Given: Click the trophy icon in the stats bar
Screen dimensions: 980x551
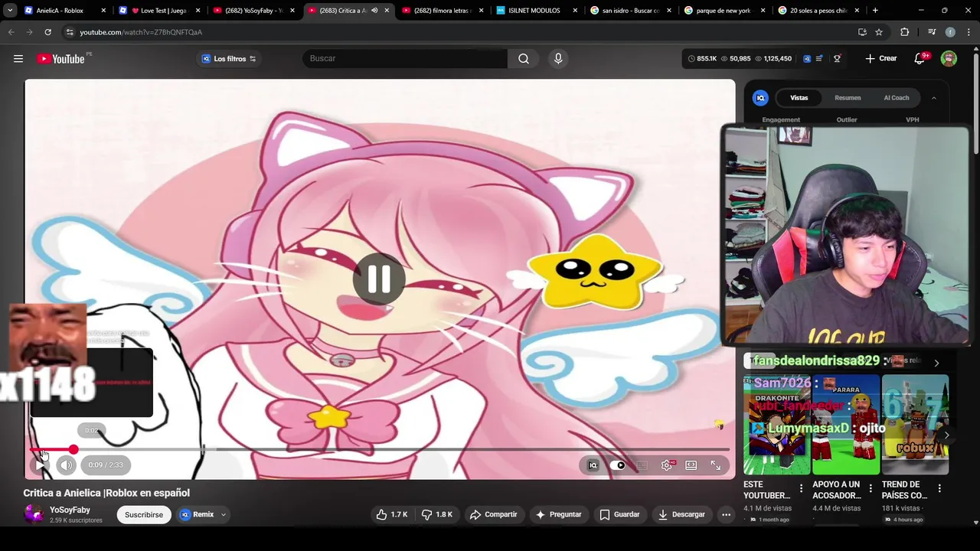Looking at the screenshot, I should coord(837,59).
